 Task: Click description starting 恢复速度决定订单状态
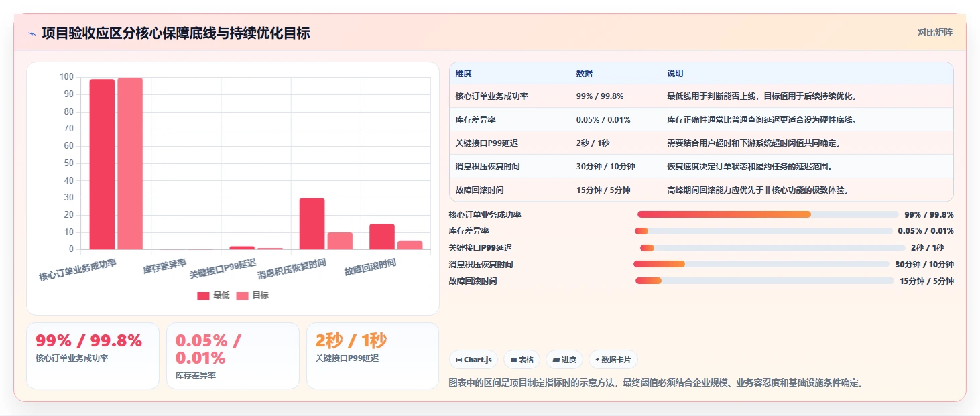[751, 167]
